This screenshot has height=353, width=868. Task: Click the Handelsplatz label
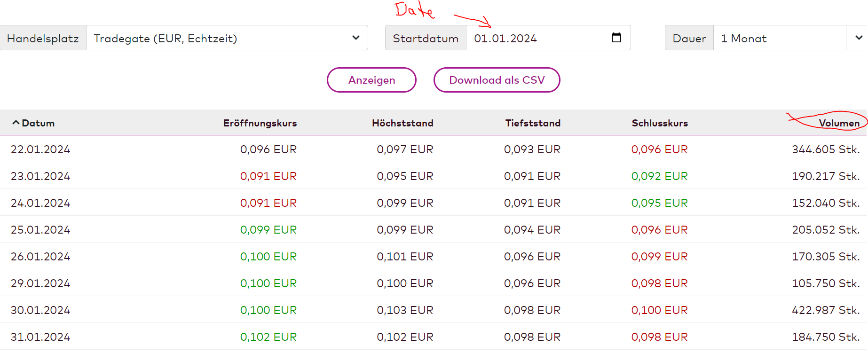click(x=43, y=38)
